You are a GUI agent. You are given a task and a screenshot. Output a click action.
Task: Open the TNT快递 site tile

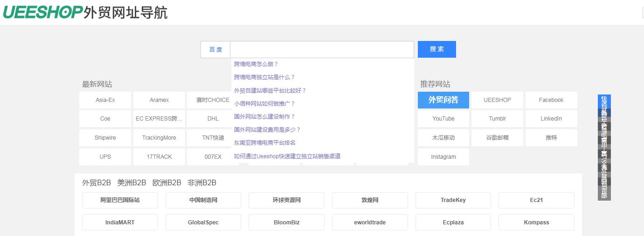tap(209, 138)
